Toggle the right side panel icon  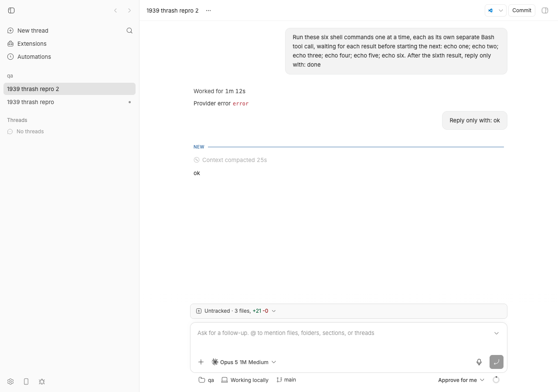tap(545, 10)
